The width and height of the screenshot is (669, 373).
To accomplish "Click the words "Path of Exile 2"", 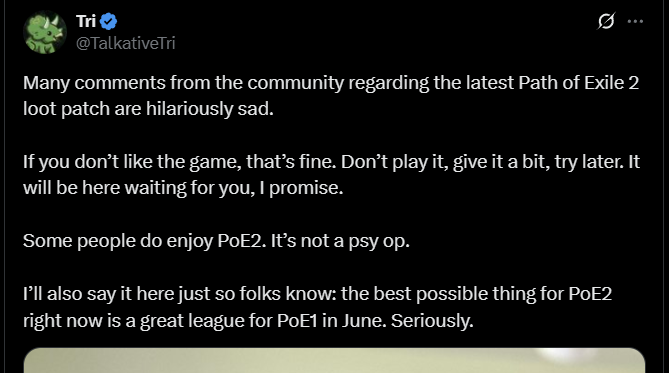I will tap(579, 83).
